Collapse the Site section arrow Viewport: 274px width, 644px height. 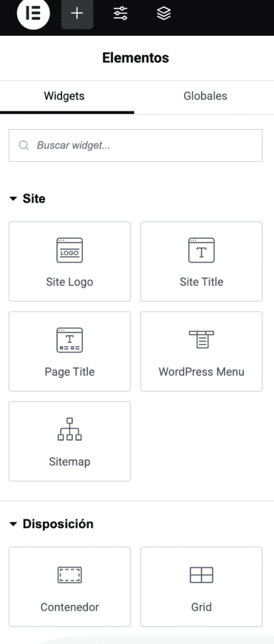coord(13,199)
